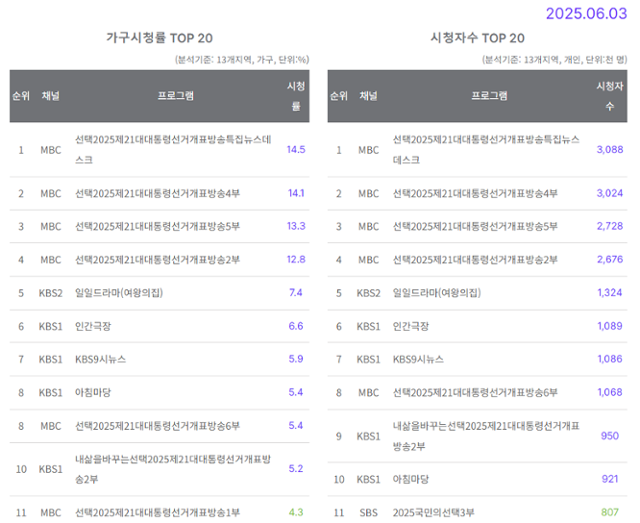
Task: Click 인간극장 in viewers table
Action: click(x=411, y=326)
